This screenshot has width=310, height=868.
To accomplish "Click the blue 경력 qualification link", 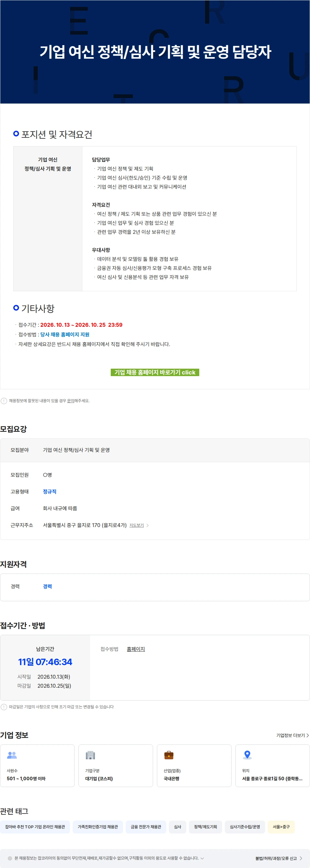I will [x=47, y=586].
